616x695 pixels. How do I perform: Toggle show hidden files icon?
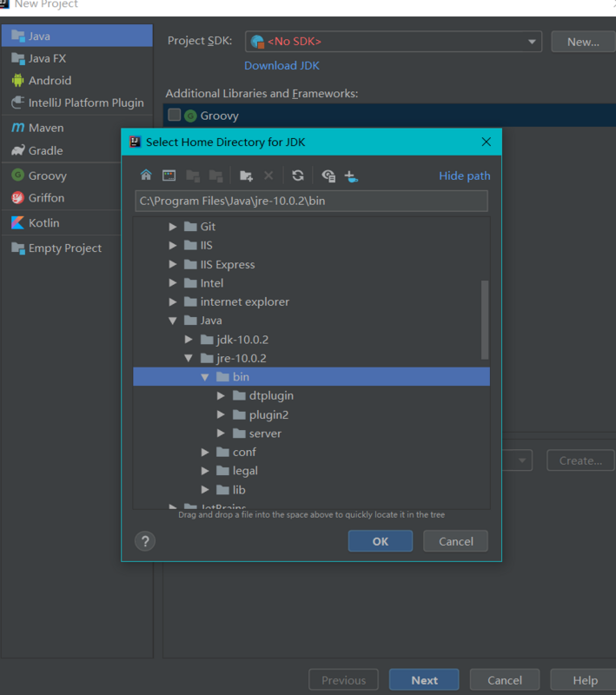pyautogui.click(x=328, y=175)
